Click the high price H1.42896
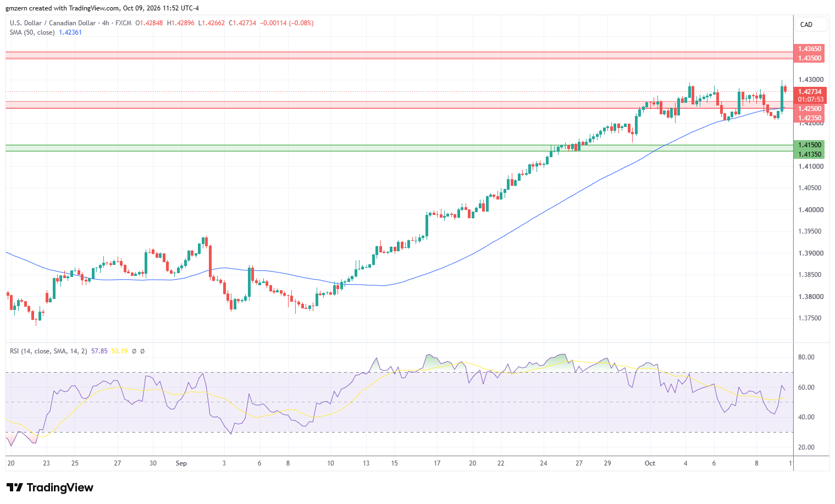This screenshot has height=504, width=835. click(x=181, y=23)
